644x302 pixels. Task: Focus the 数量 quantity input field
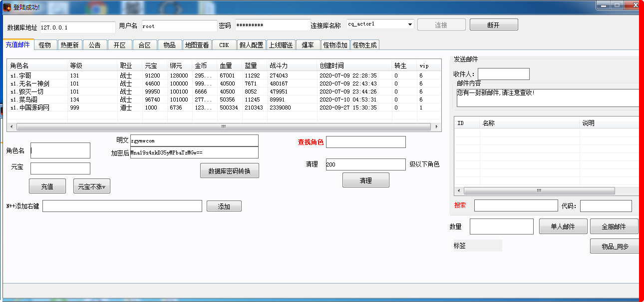502,226
